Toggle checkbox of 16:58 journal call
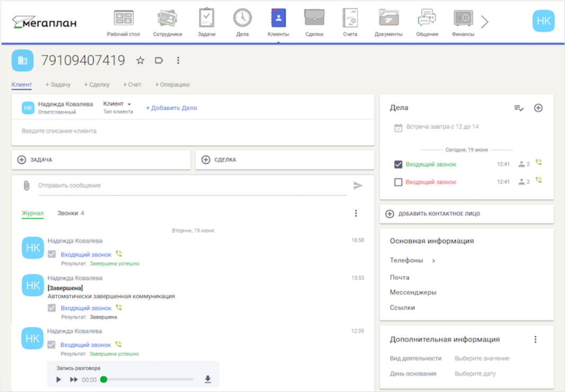This screenshot has height=392, width=565. [52, 254]
